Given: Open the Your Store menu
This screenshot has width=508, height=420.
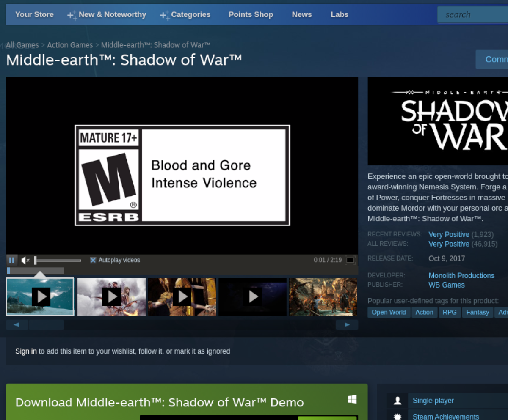Looking at the screenshot, I should 34,15.
